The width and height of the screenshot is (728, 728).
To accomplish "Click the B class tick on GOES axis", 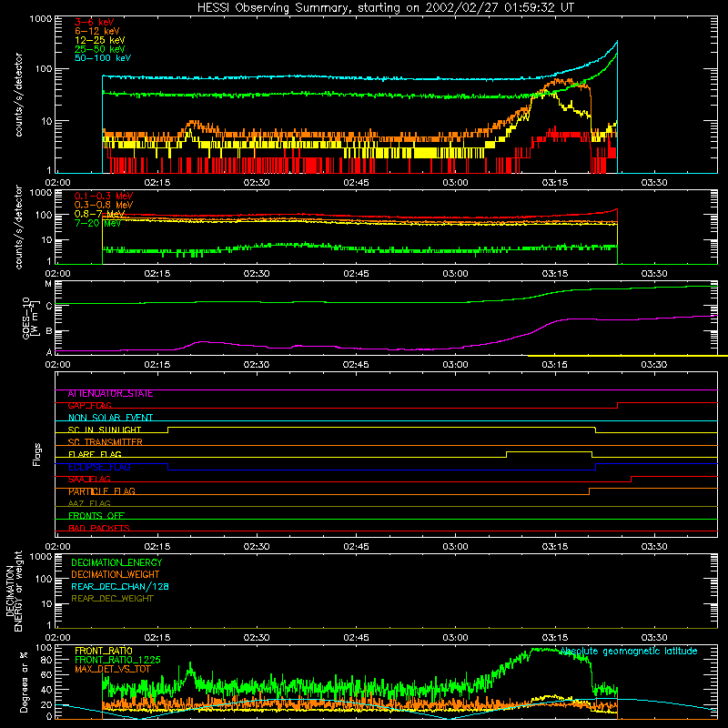I will [x=49, y=331].
